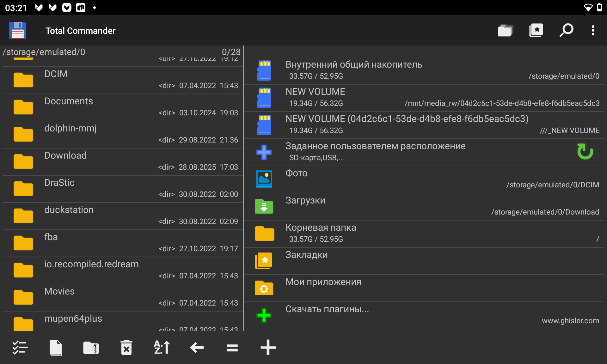Open folder history icon in header
The width and height of the screenshot is (607, 364).
[505, 30]
